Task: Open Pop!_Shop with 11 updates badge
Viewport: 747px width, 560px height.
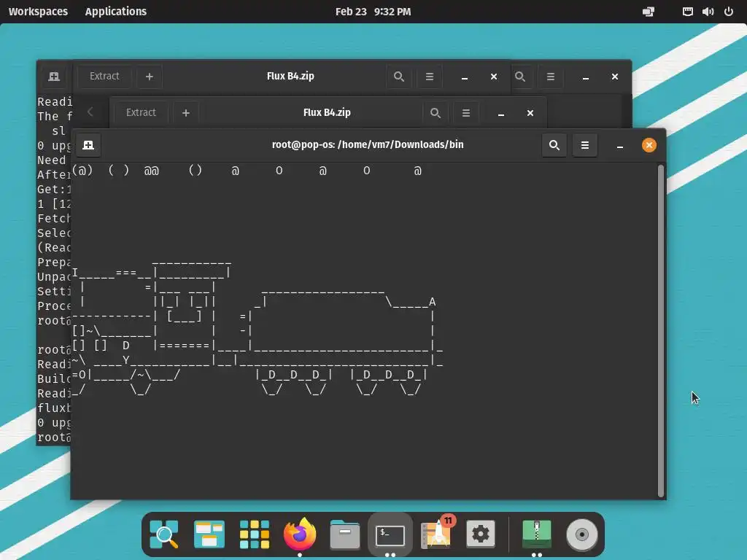Action: point(436,533)
